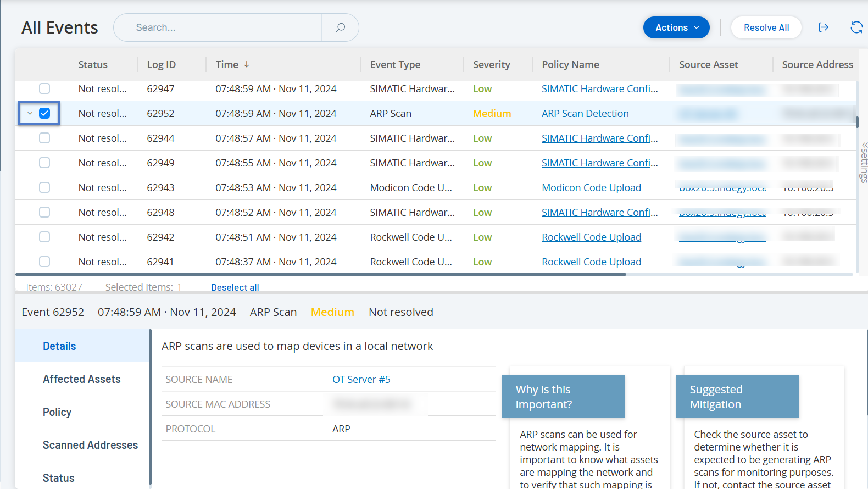Click the Time column sort arrow
The width and height of the screenshot is (868, 489).
point(247,64)
